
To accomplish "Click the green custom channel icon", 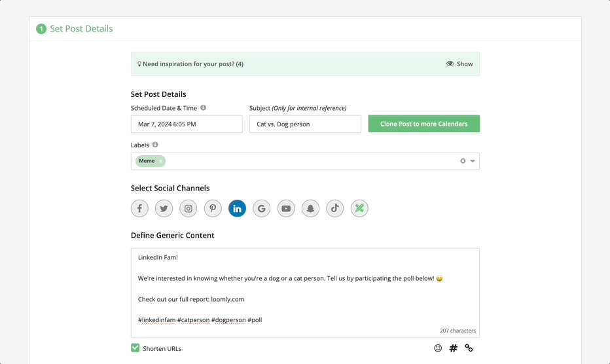I will (x=359, y=208).
